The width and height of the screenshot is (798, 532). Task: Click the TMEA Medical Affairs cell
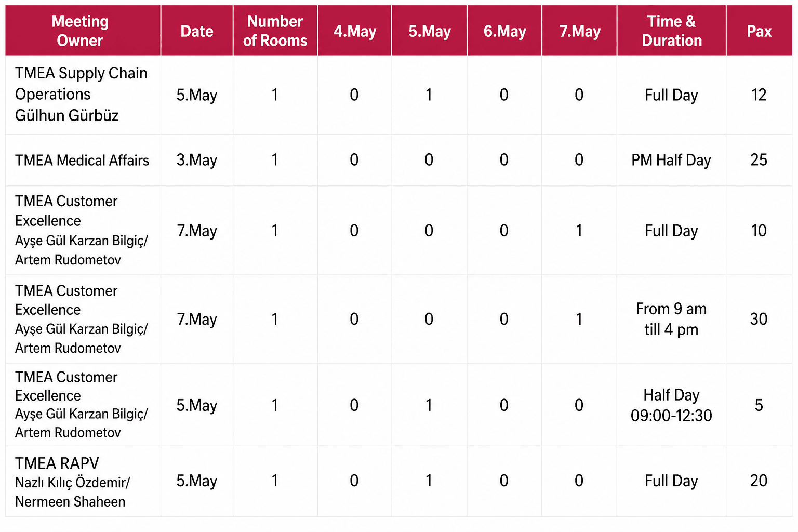point(83,160)
